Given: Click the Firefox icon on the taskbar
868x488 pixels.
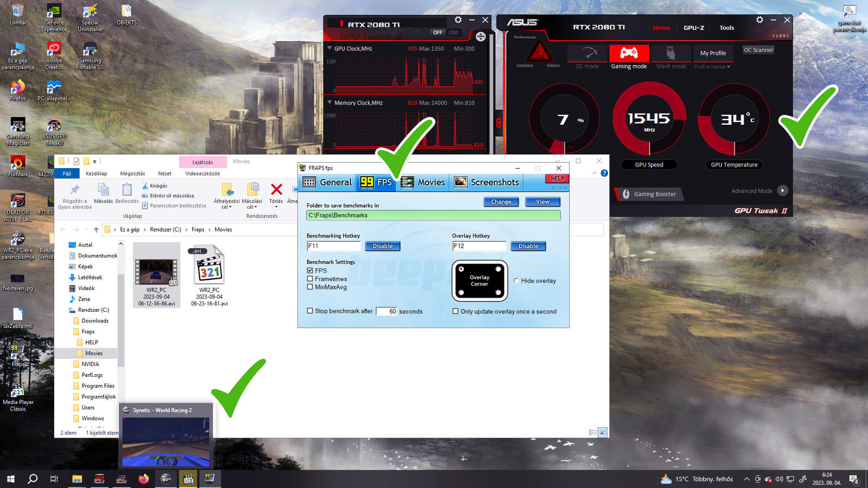Looking at the screenshot, I should (144, 479).
